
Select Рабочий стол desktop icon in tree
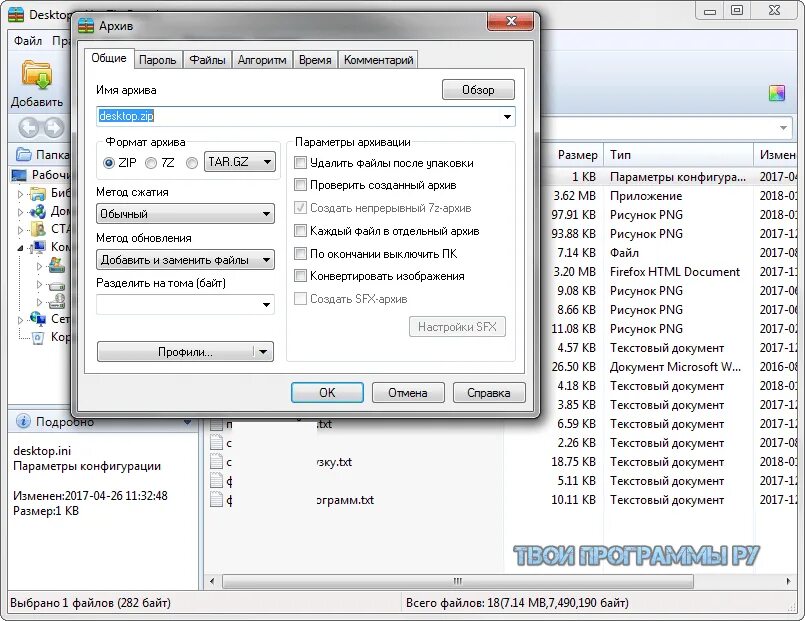click(x=19, y=176)
